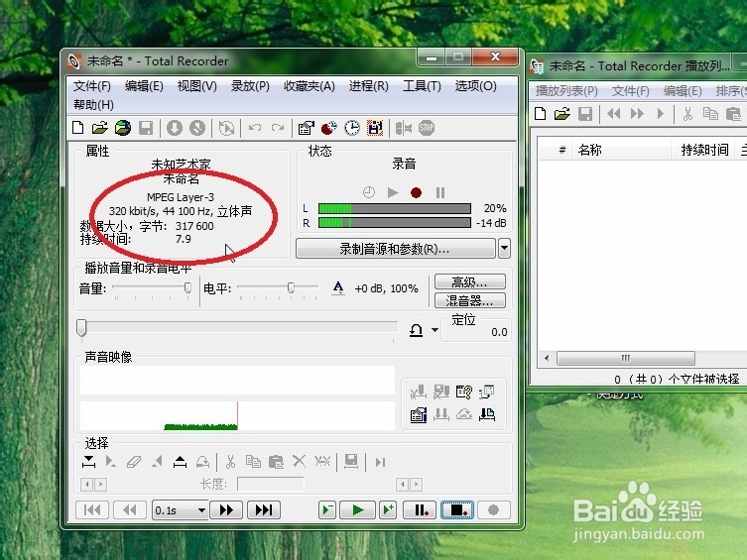This screenshot has height=560, width=747.
Task: Click the Stop recording button at bottom
Action: [457, 510]
